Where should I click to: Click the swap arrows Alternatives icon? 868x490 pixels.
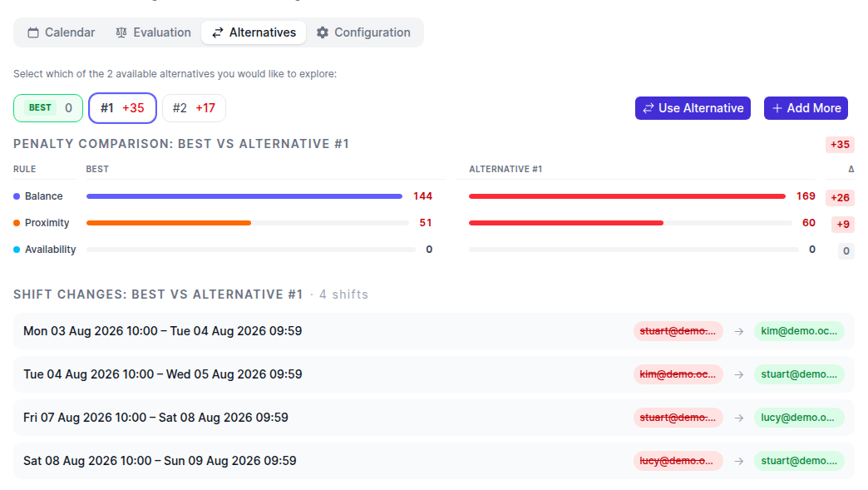coord(218,32)
